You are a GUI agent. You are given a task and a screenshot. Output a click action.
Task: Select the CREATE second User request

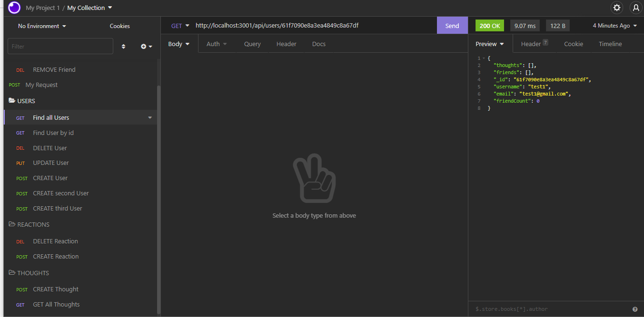click(x=80, y=193)
